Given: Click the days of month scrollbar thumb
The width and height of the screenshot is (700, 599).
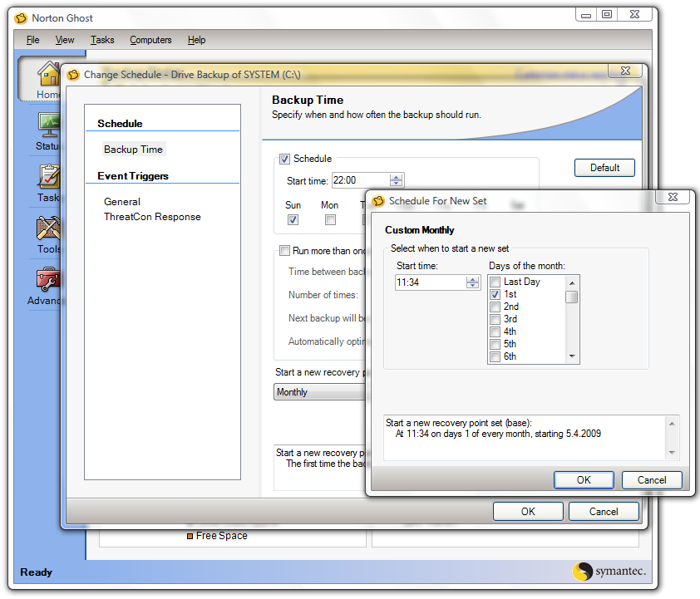Looking at the screenshot, I should coord(572,297).
